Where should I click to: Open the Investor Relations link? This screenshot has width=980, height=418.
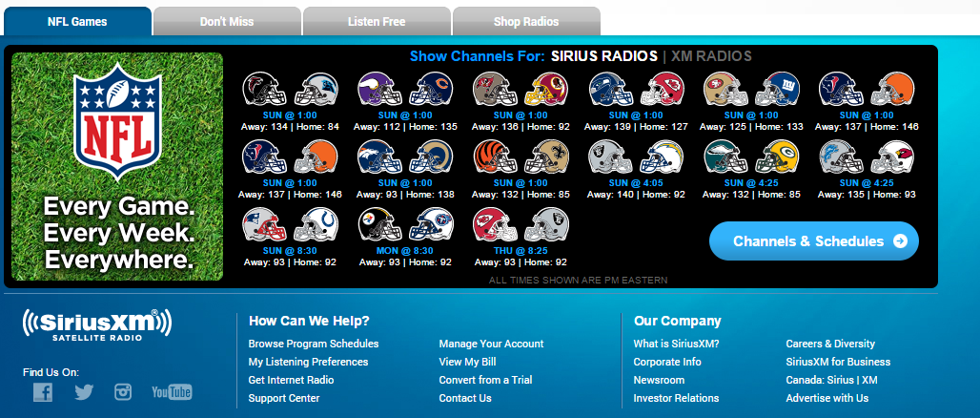pos(676,398)
